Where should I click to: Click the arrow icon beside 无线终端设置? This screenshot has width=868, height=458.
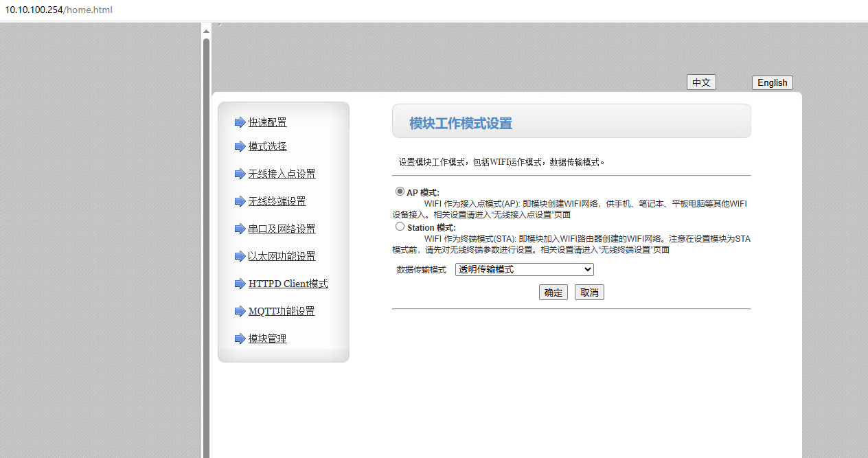[x=240, y=201]
